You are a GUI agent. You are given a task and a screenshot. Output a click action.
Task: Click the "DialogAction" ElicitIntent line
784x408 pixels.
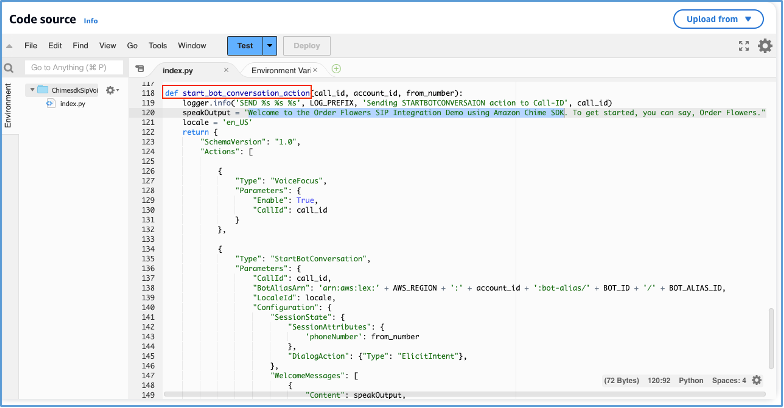click(x=377, y=356)
